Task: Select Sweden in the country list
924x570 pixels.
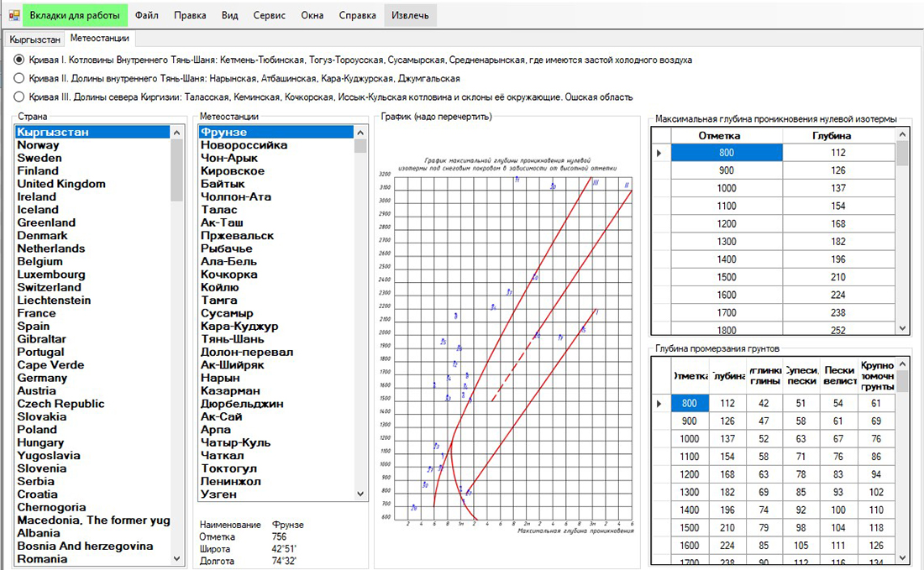Action: [92, 158]
